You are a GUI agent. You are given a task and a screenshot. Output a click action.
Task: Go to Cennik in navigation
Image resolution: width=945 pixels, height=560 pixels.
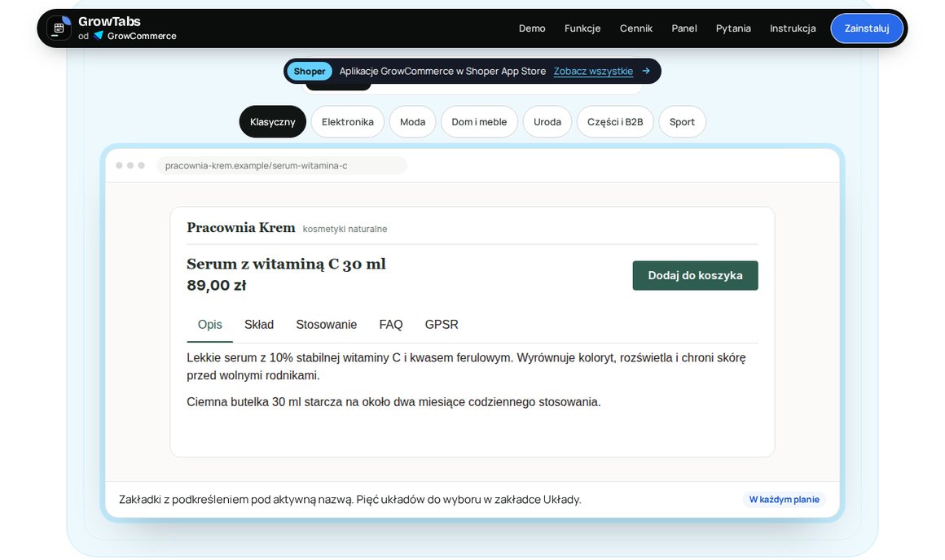tap(635, 28)
